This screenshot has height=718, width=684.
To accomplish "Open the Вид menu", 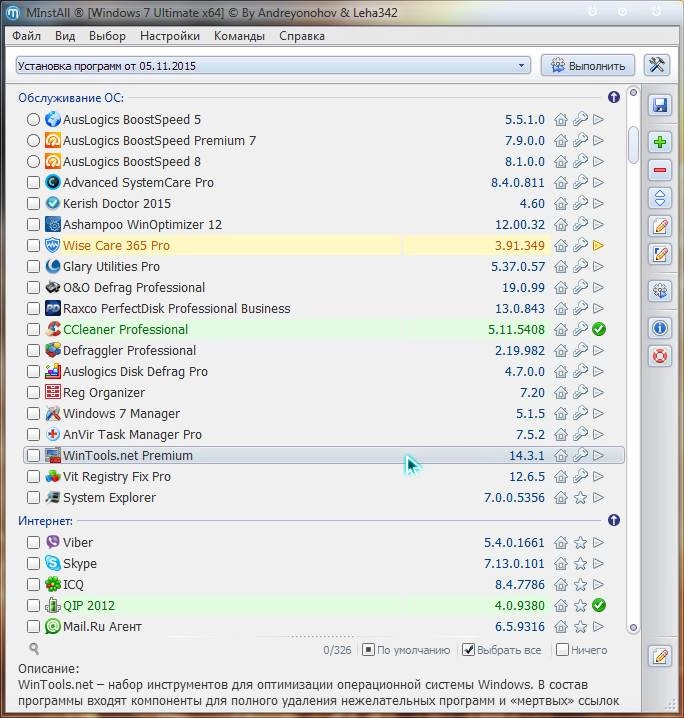I will pyautogui.click(x=65, y=36).
